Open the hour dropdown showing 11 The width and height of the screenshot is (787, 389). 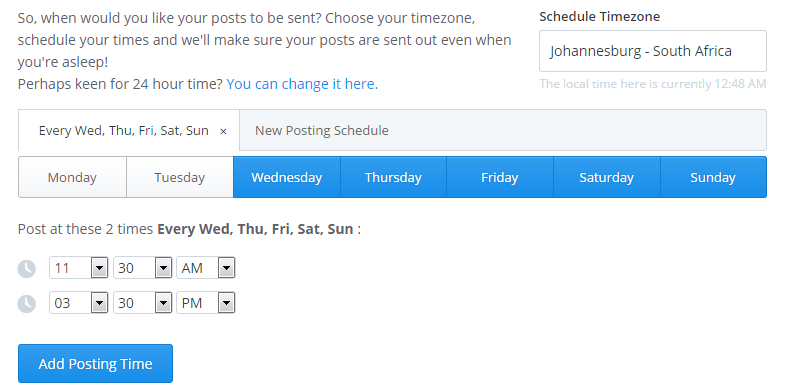79,268
